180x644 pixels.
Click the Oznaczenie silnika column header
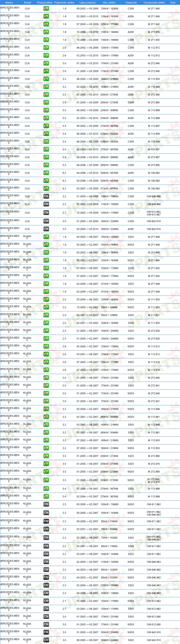[154, 3]
